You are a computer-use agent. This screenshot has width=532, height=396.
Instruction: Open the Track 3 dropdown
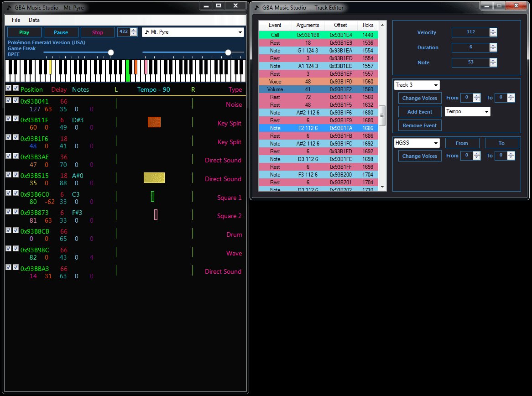pyautogui.click(x=417, y=85)
